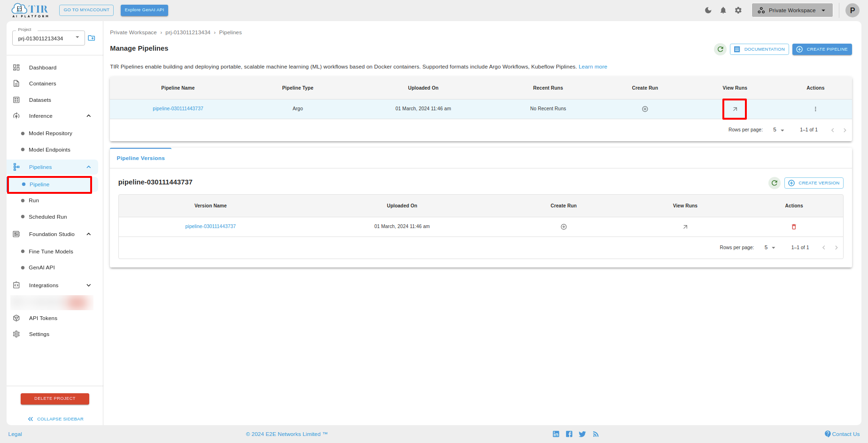Go to next page in pipelines table
This screenshot has width=868, height=443.
[x=845, y=130]
